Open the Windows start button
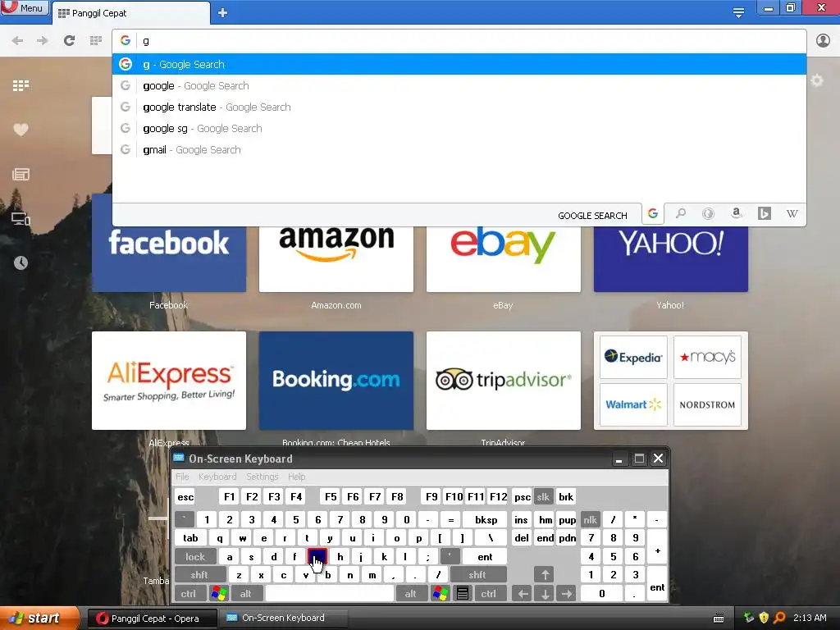The height and width of the screenshot is (630, 840). (x=39, y=618)
